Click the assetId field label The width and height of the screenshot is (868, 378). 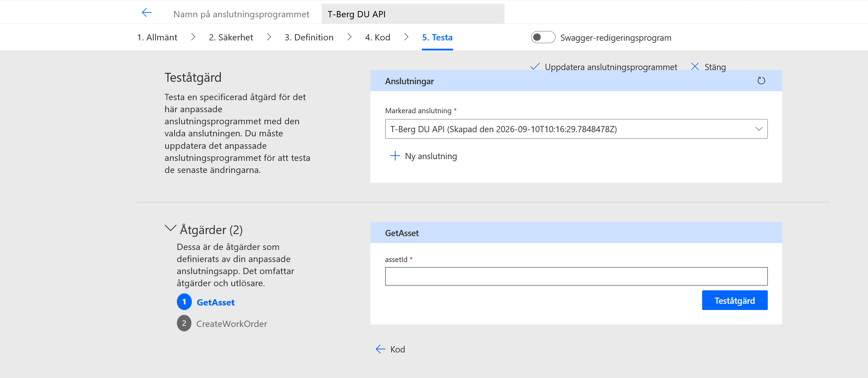396,259
